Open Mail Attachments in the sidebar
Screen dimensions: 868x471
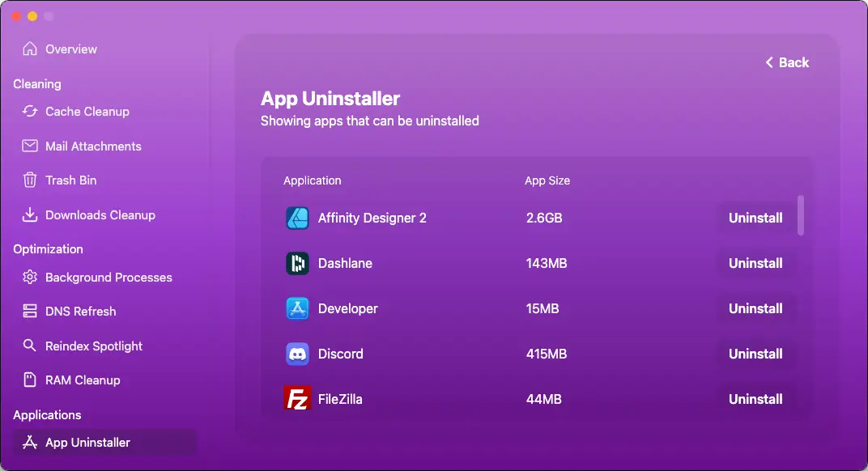pos(93,146)
